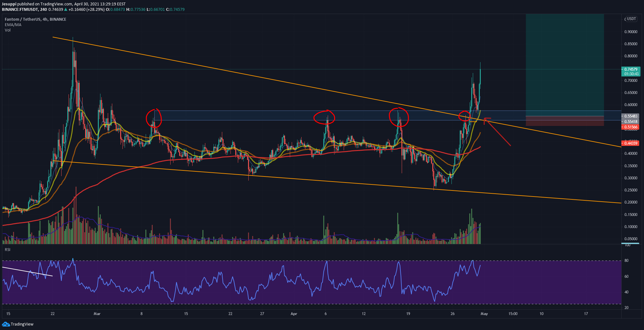The width and height of the screenshot is (644, 330).
Task: Click the RSI 40 level axis label
Action: click(626, 292)
